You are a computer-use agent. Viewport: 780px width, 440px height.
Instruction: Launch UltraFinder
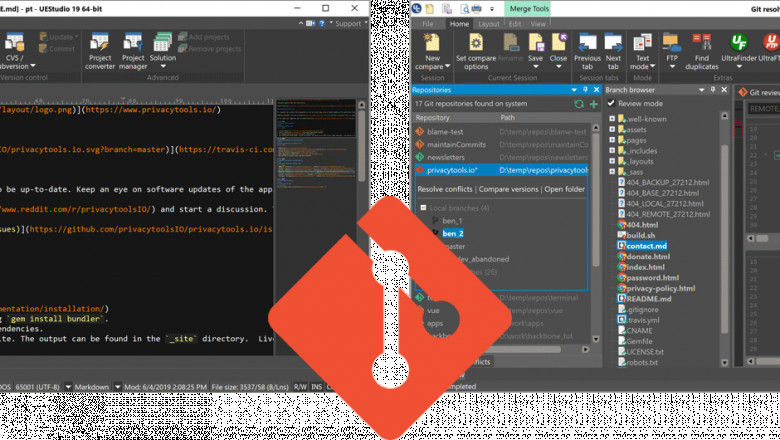pos(739,52)
